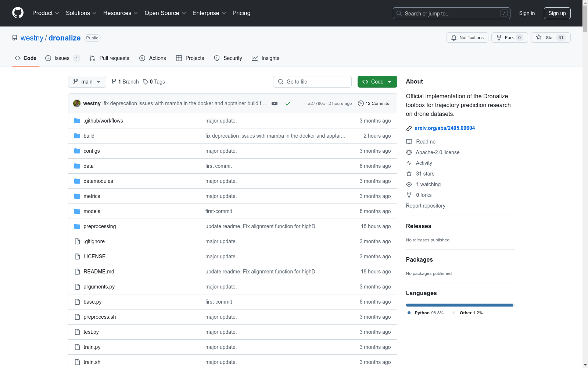
Task: Click the datamodules folder icon
Action: 77,181
